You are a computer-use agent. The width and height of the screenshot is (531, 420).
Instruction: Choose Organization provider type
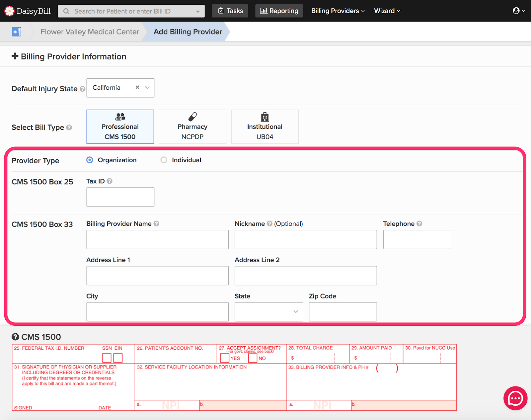click(x=90, y=160)
